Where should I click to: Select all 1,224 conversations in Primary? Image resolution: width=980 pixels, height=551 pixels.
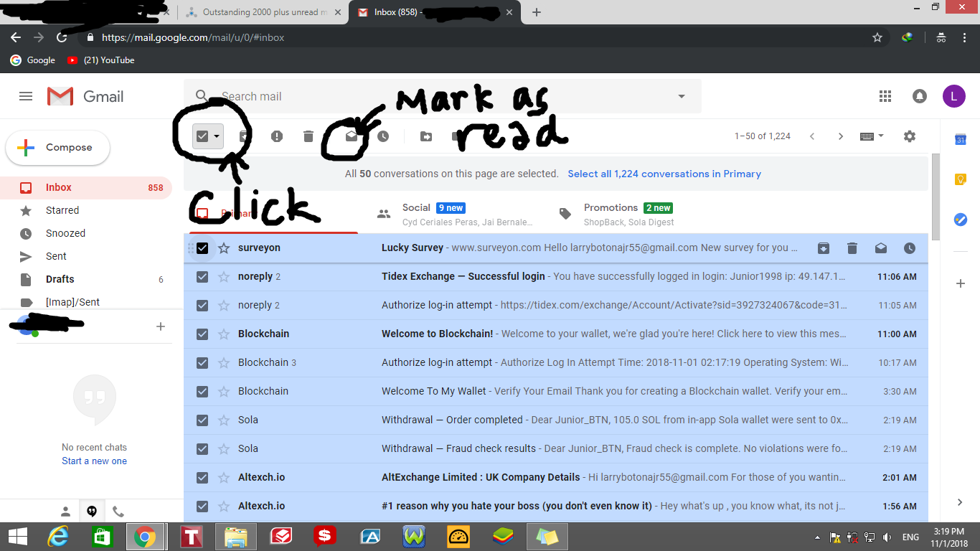pos(664,174)
